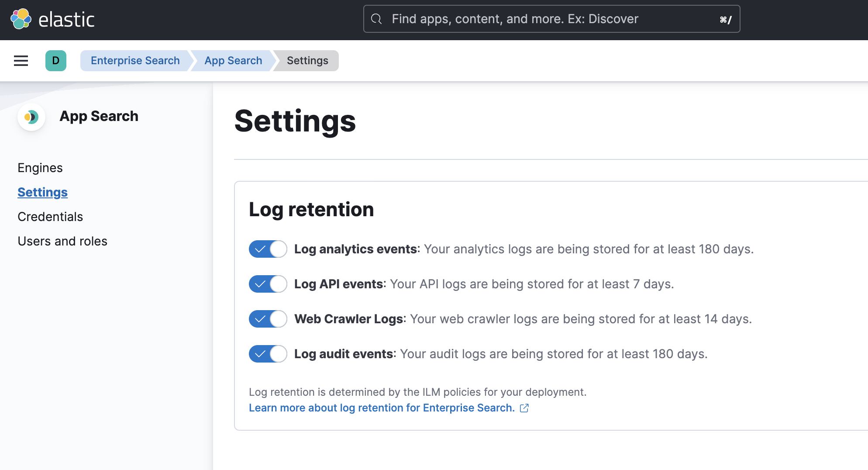
Task: Click the magnifying glass in the search bar
Action: [x=376, y=19]
